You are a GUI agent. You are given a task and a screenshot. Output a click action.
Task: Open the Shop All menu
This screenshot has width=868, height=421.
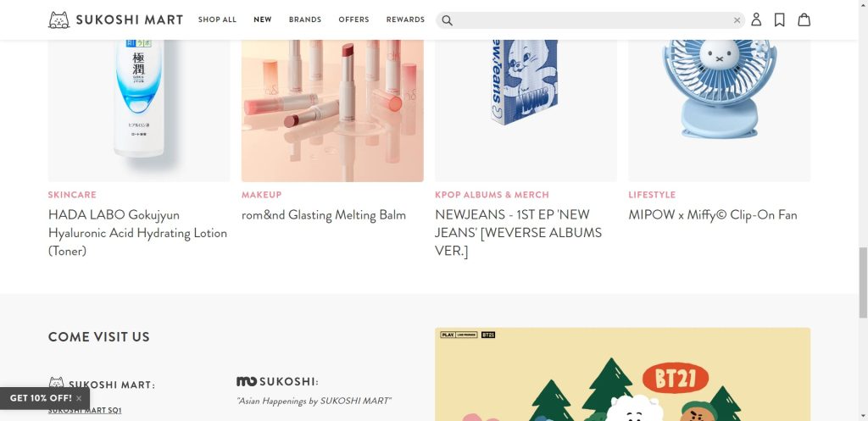[x=217, y=19]
